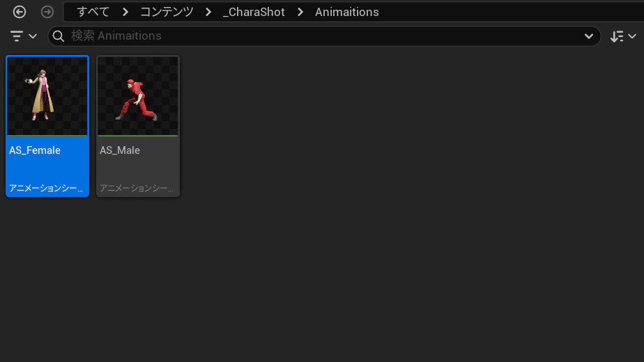644x362 pixels.
Task: Navigate to _CharaShot in the breadcrumb
Action: click(x=254, y=13)
